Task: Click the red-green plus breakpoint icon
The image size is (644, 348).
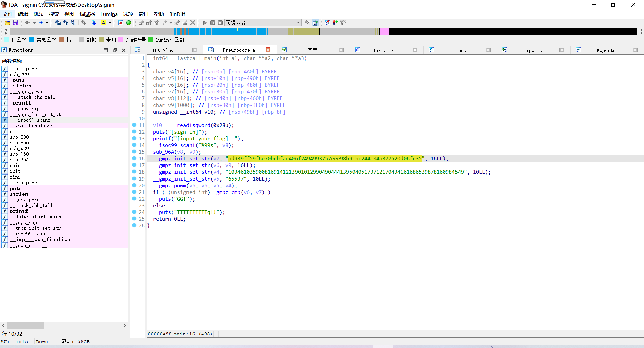Action: click(335, 23)
